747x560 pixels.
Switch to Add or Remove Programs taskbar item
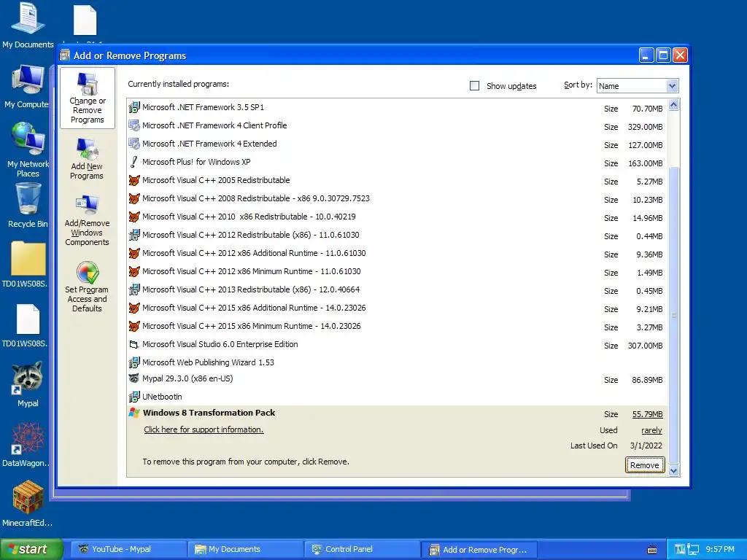(479, 550)
